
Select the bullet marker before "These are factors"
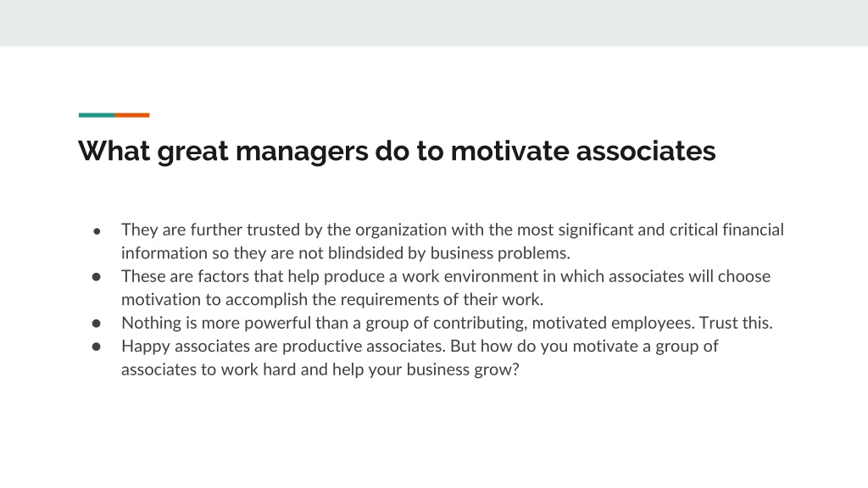pos(97,277)
